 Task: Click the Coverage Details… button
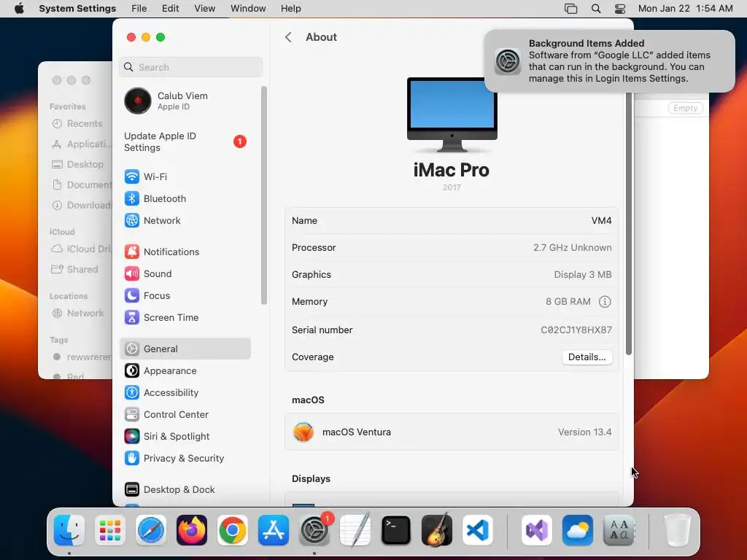click(587, 357)
